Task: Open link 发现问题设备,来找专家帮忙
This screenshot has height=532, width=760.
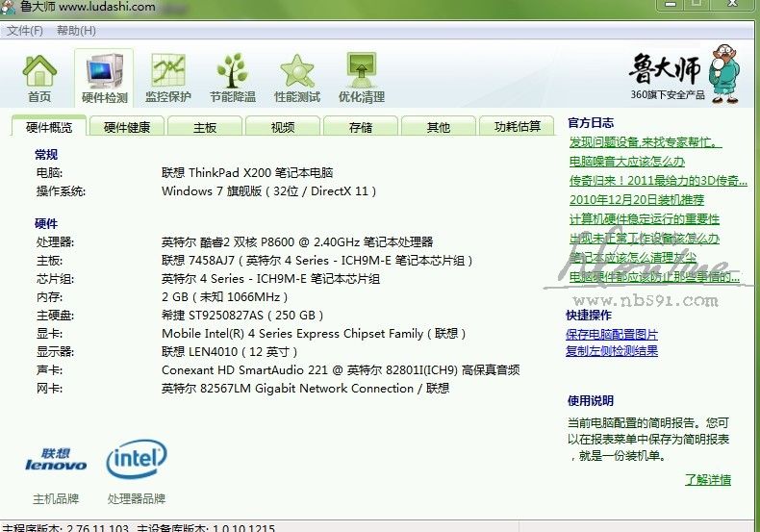Action: (x=646, y=142)
